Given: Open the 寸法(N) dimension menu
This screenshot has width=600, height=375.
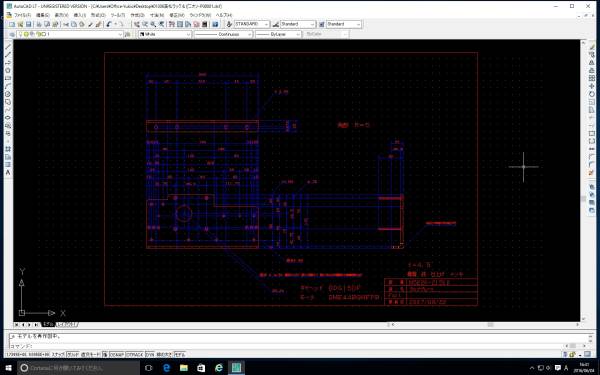Looking at the screenshot, I should [x=157, y=15].
